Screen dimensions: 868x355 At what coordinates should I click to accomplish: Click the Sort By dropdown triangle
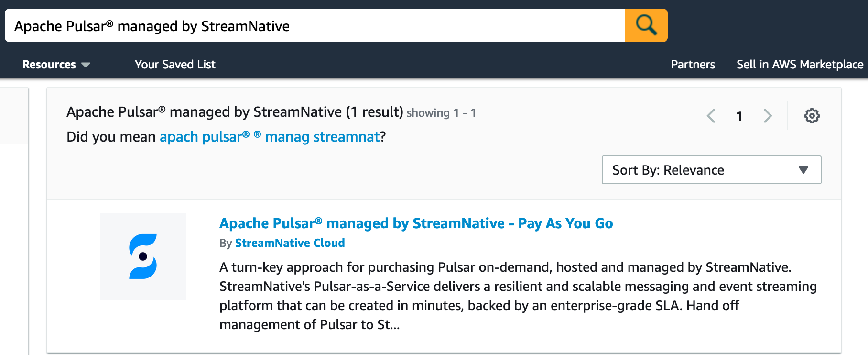pyautogui.click(x=803, y=170)
